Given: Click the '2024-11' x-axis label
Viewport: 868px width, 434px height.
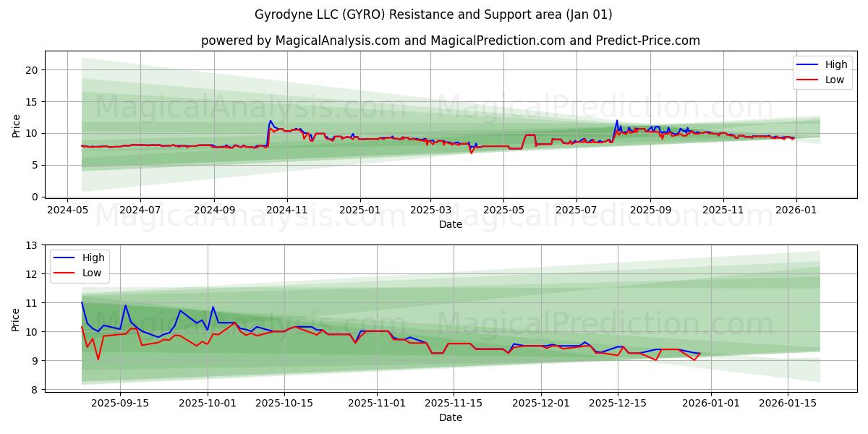Looking at the screenshot, I should point(287,210).
